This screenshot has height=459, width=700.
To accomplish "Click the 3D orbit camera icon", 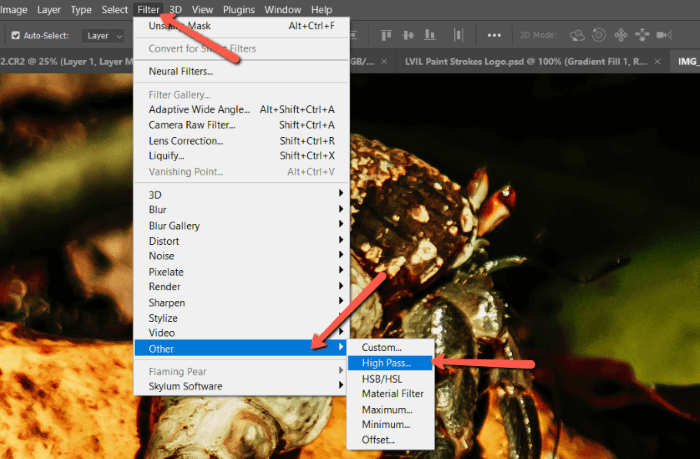I will click(579, 35).
